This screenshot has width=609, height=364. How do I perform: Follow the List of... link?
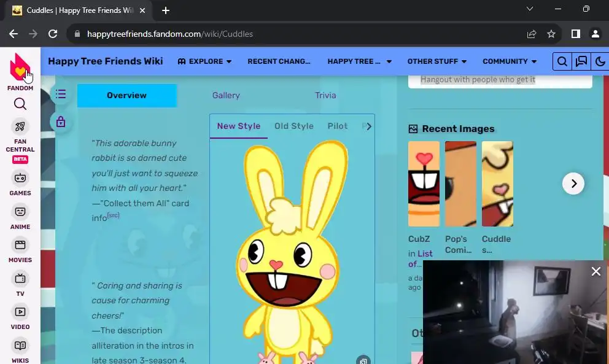point(421,258)
